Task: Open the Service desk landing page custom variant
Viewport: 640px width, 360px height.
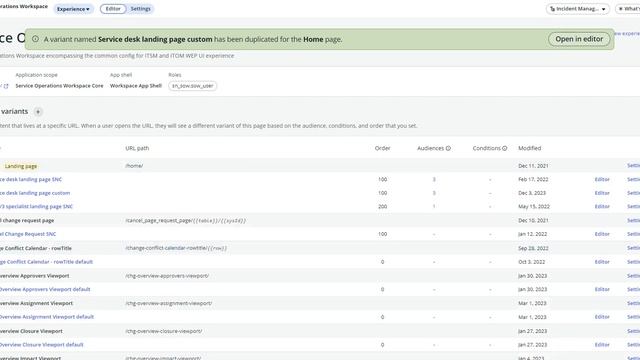Action: click(x=35, y=193)
